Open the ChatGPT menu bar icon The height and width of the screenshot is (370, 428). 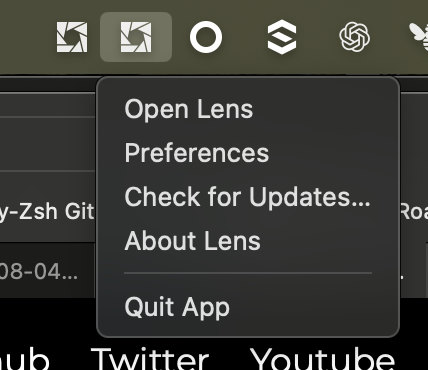pyautogui.click(x=354, y=37)
